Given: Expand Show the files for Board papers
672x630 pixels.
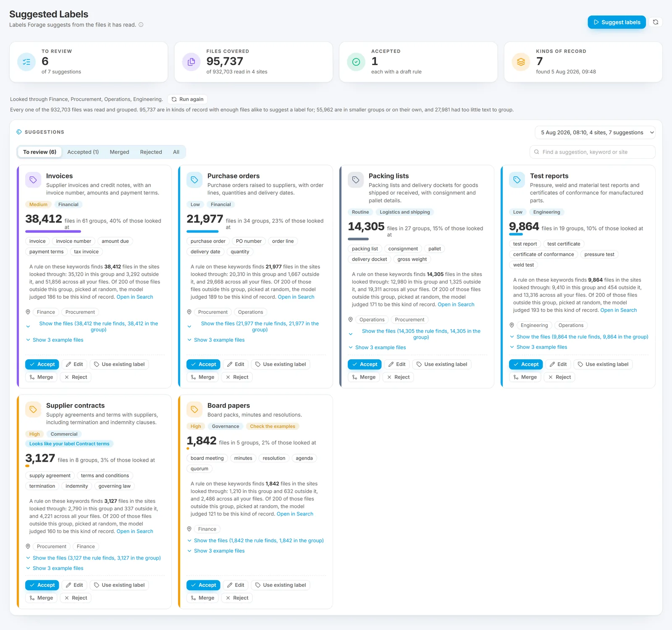Looking at the screenshot, I should pyautogui.click(x=255, y=541).
